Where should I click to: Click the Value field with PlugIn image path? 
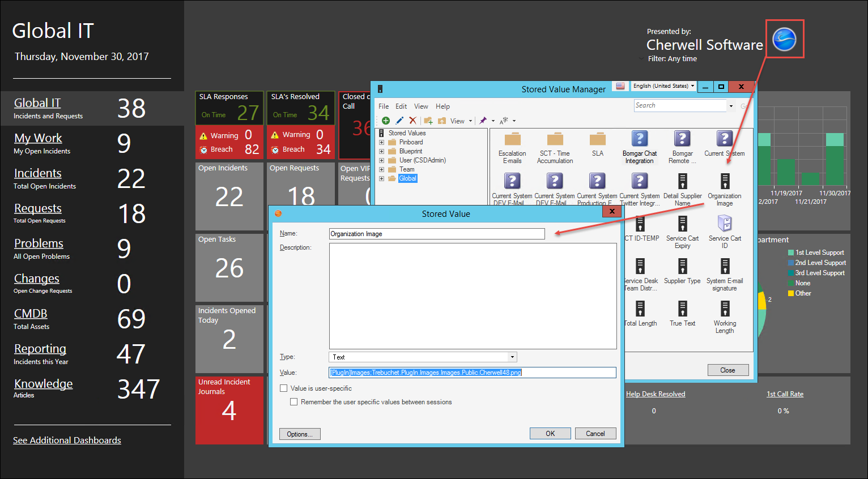[473, 373]
